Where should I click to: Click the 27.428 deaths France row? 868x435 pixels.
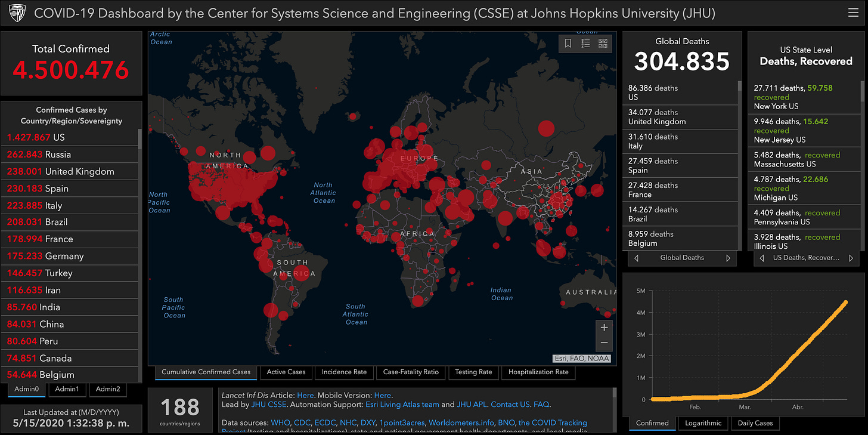click(x=680, y=190)
